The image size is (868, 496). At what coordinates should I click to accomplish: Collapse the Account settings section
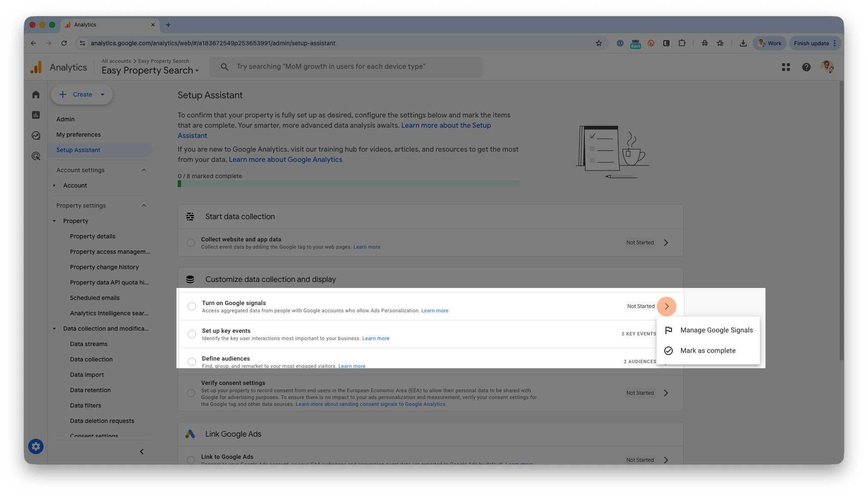click(x=144, y=170)
